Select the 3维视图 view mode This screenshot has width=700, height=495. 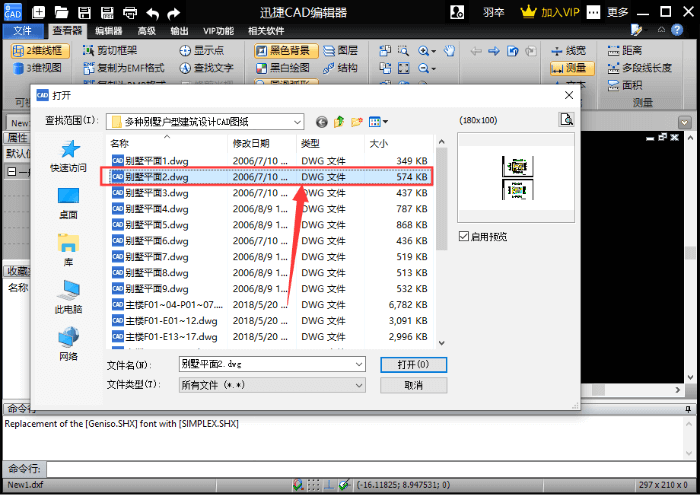pos(38,68)
